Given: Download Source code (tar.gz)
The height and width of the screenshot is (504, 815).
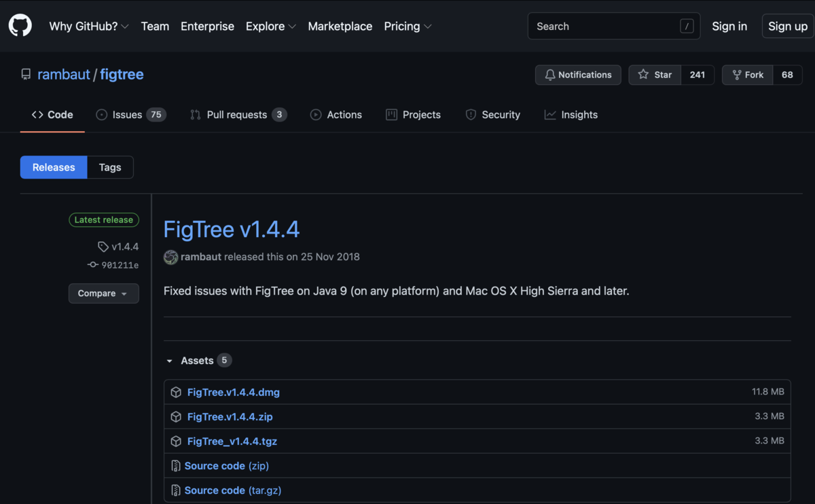Looking at the screenshot, I should (233, 490).
